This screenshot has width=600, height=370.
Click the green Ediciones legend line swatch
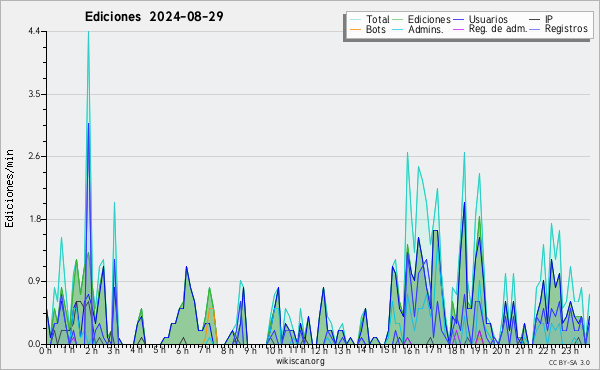pyautogui.click(x=398, y=20)
